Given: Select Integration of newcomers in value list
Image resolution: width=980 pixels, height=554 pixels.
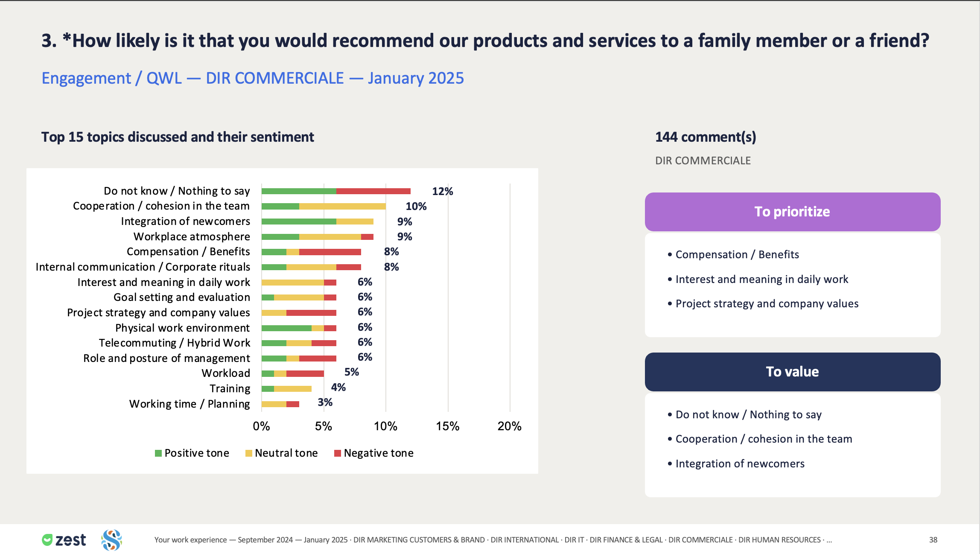Looking at the screenshot, I should (740, 464).
